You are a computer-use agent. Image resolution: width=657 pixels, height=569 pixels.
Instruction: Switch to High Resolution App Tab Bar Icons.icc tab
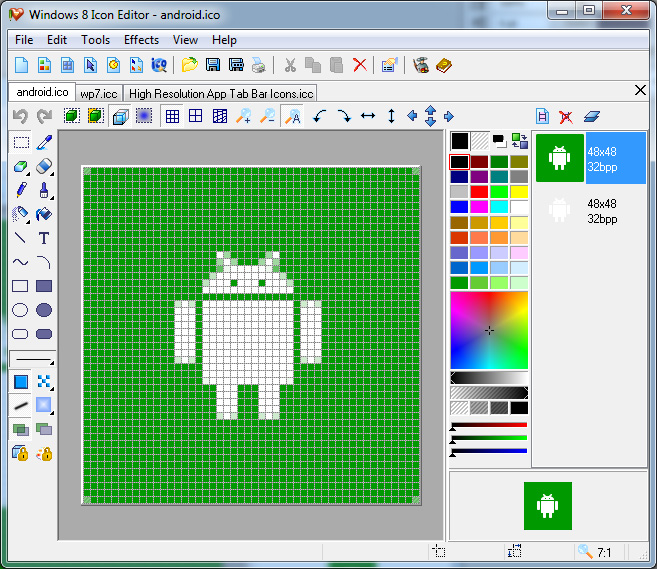(x=221, y=93)
